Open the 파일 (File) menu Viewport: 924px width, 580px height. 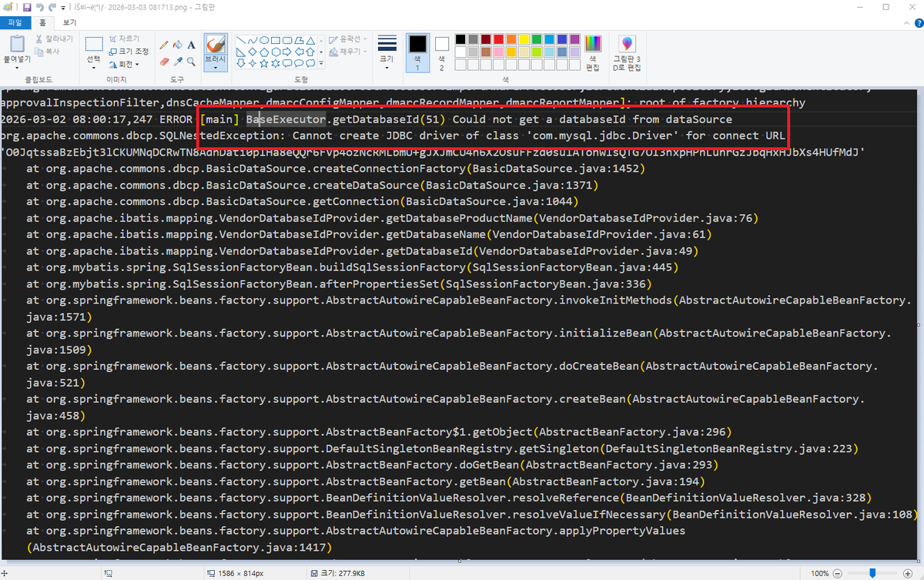point(15,22)
